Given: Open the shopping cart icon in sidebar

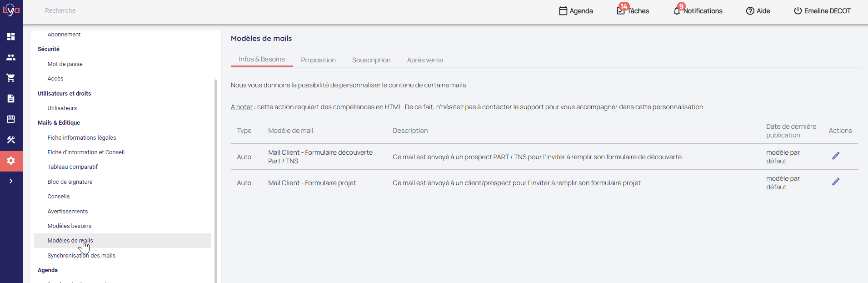Looking at the screenshot, I should 11,78.
